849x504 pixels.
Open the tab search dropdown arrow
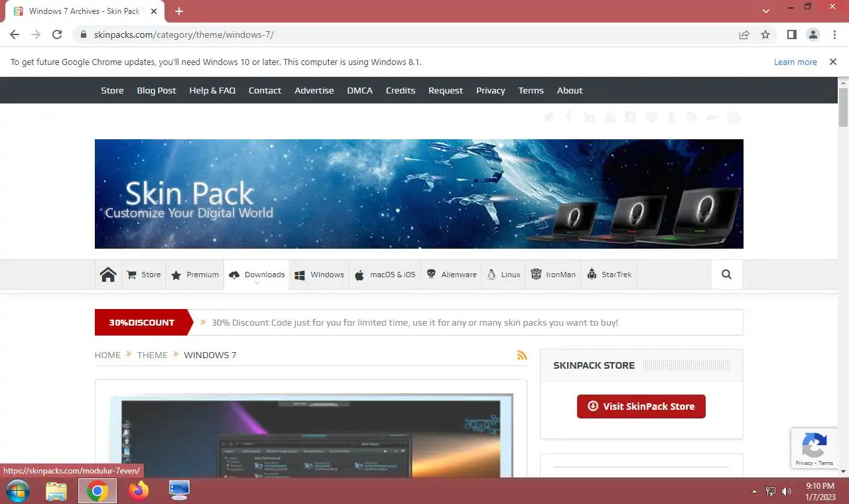point(766,11)
